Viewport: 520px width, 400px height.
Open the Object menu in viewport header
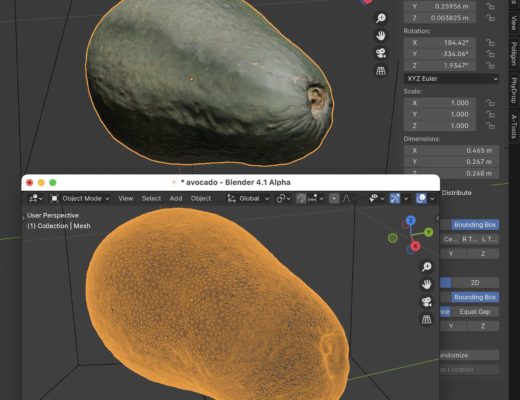(x=201, y=199)
